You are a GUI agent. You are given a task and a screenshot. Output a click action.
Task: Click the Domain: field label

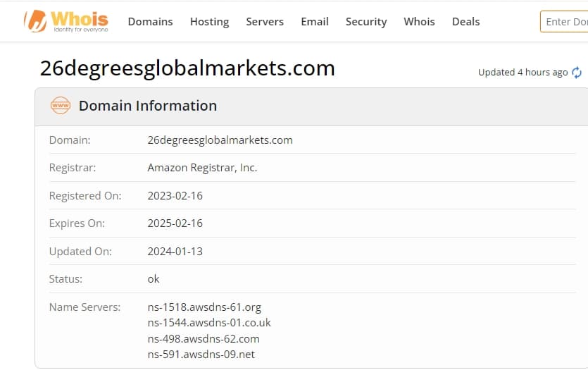click(70, 140)
